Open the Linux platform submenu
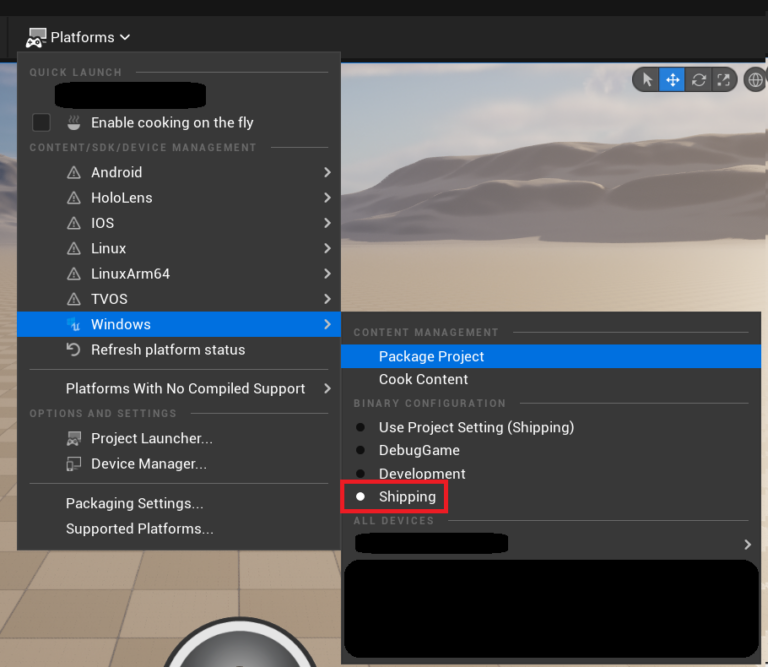768x667 pixels. click(179, 248)
